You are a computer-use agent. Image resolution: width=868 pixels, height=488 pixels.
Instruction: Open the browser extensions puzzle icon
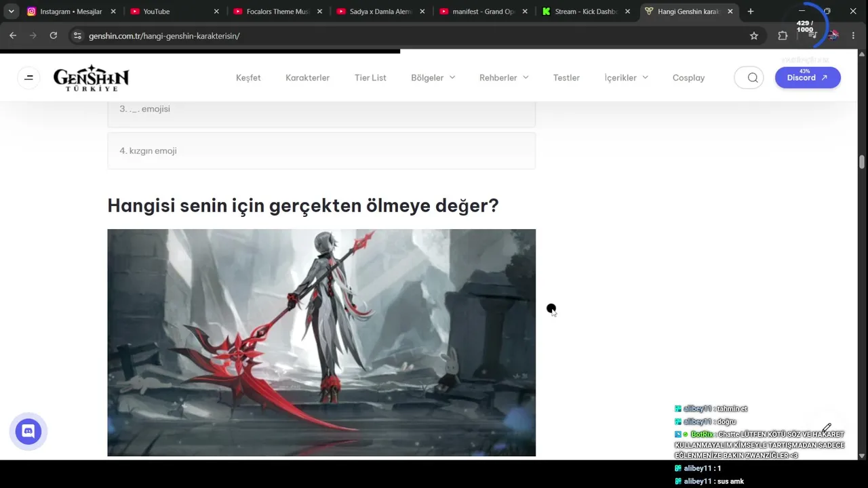(783, 36)
